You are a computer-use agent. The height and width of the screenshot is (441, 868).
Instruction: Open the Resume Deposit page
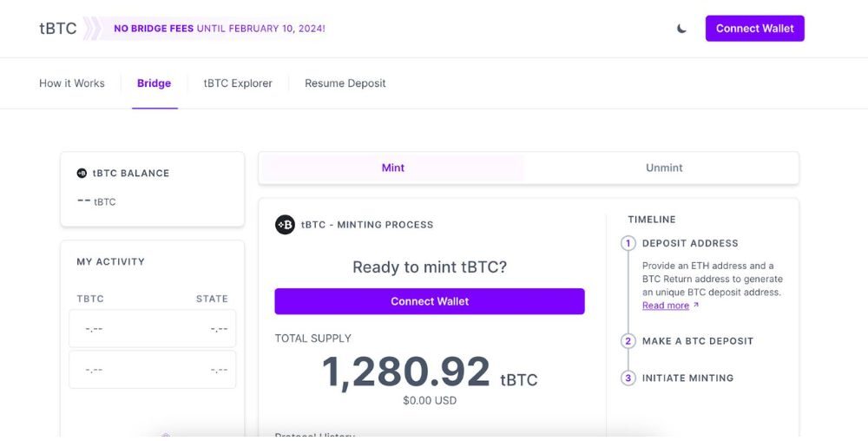tap(345, 83)
